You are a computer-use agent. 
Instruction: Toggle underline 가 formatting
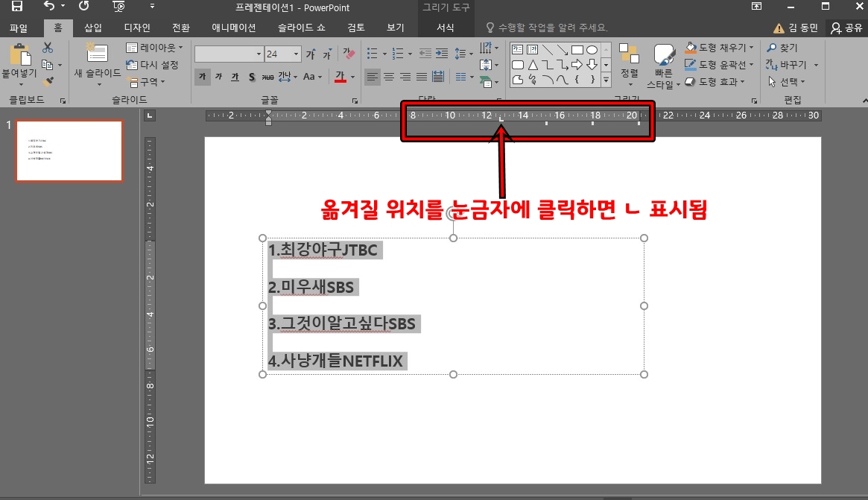[x=235, y=77]
